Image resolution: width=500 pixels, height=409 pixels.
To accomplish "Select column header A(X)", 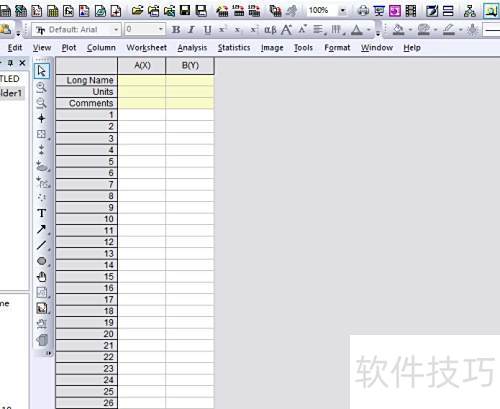I will pyautogui.click(x=142, y=66).
